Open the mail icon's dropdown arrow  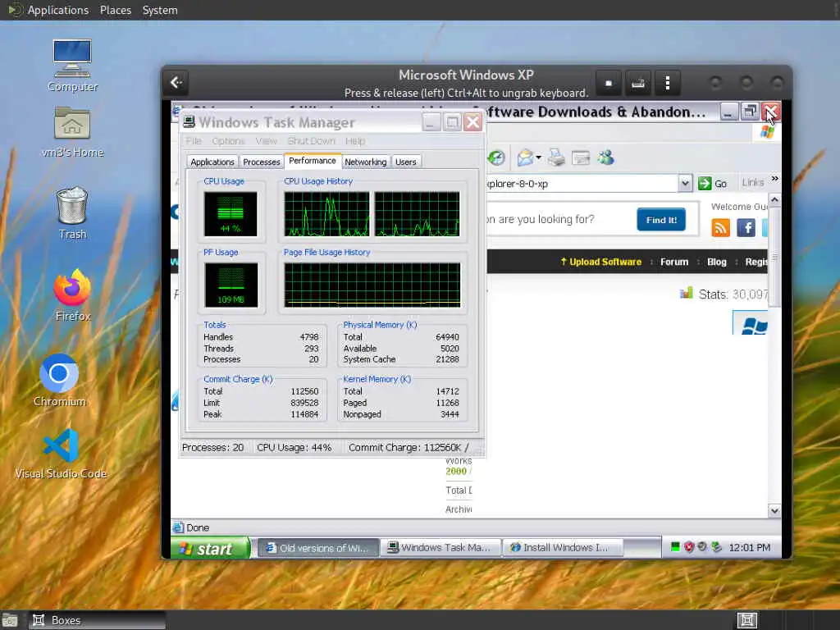[538, 157]
